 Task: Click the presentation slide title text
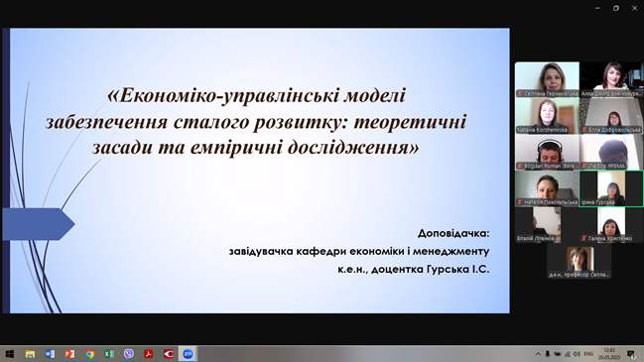[x=255, y=121]
